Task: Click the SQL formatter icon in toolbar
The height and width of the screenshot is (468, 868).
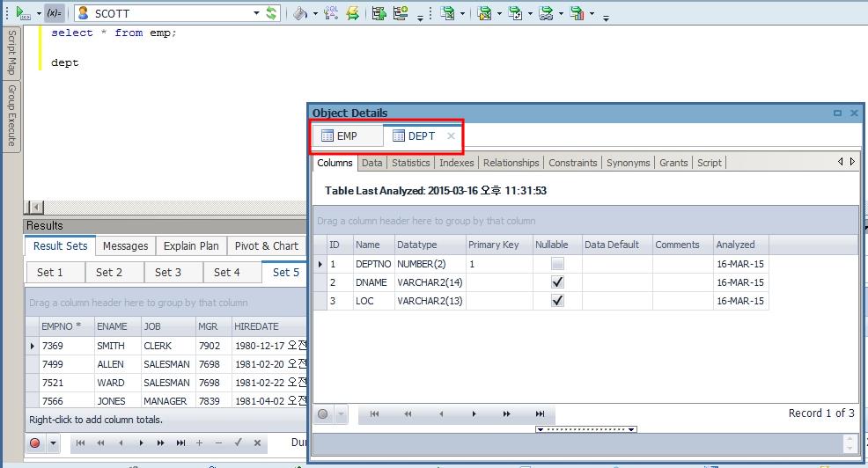Action: click(331, 13)
